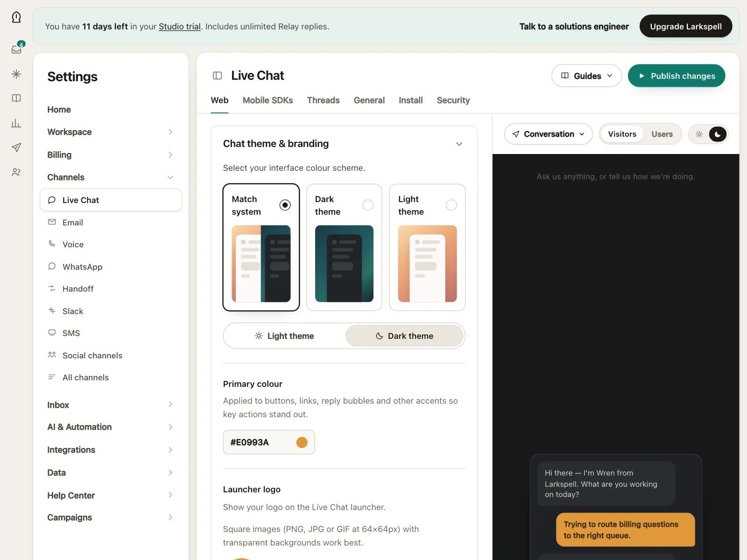
Task: Click the Handoff arrows icon
Action: pos(52,288)
